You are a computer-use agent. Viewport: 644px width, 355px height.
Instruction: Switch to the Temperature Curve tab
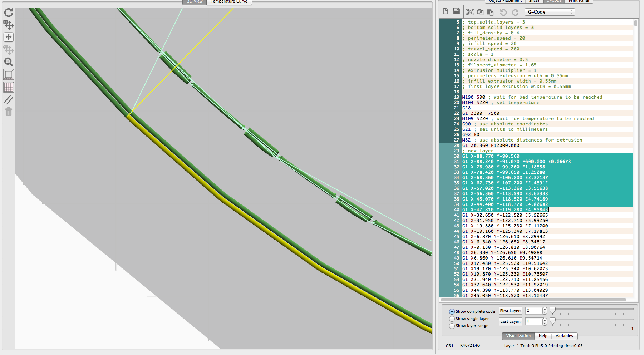pos(229,2)
